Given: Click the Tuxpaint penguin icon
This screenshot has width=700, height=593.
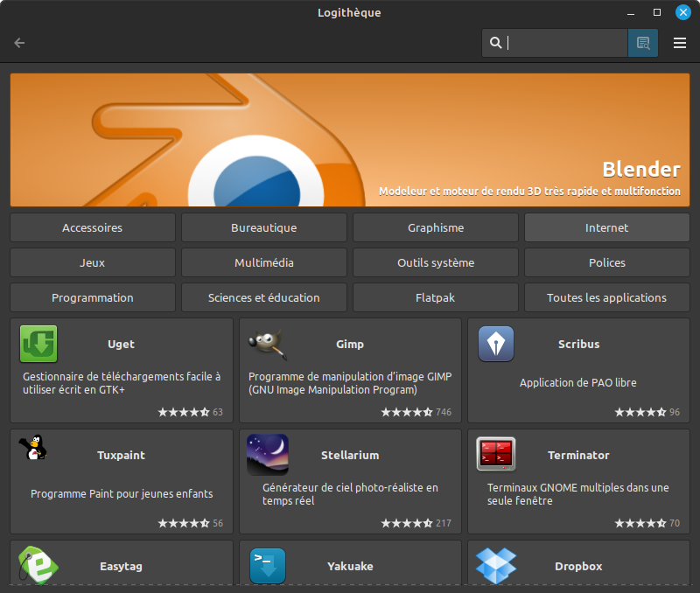Looking at the screenshot, I should (x=33, y=447).
